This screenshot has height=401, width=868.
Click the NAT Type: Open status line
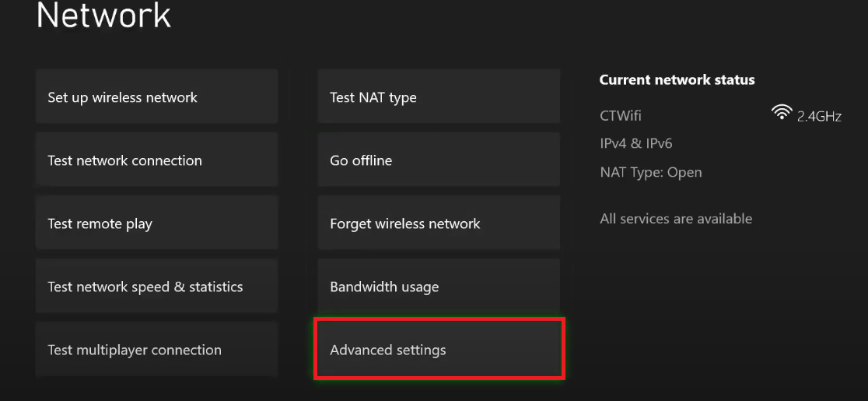[x=650, y=172]
